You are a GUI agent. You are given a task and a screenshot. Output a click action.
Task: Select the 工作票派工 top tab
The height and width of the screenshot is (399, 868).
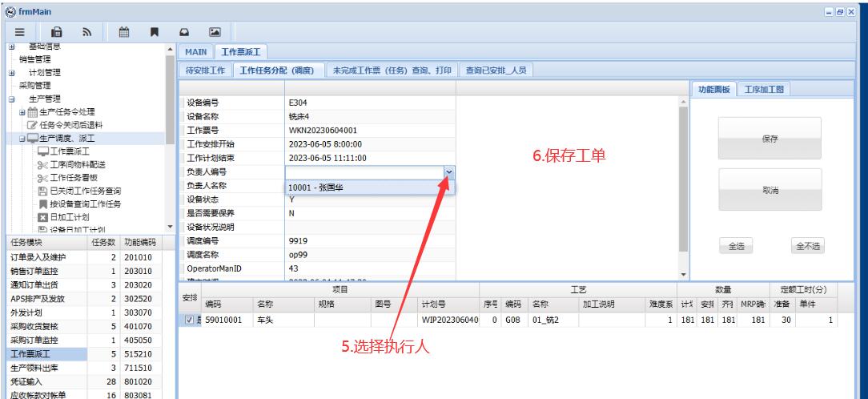tap(241, 51)
